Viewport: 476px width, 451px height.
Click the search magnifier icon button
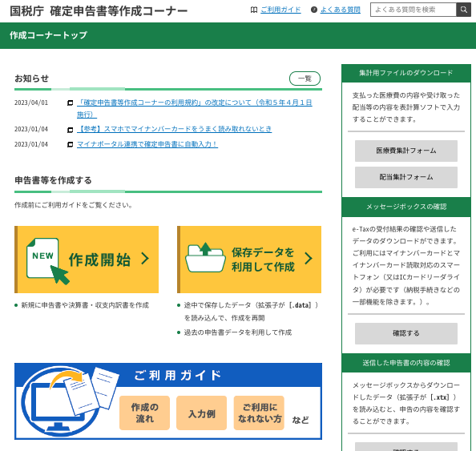(463, 10)
